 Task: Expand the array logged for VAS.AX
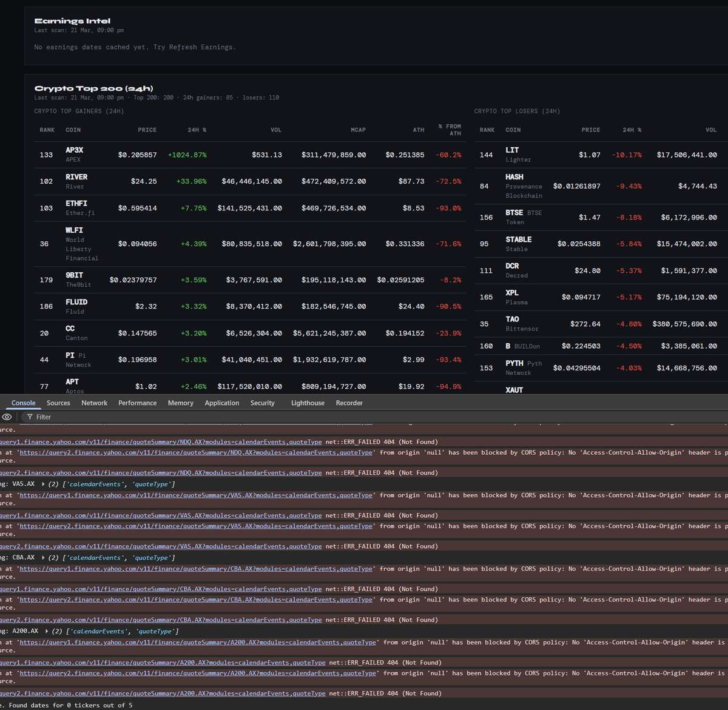(x=44, y=484)
